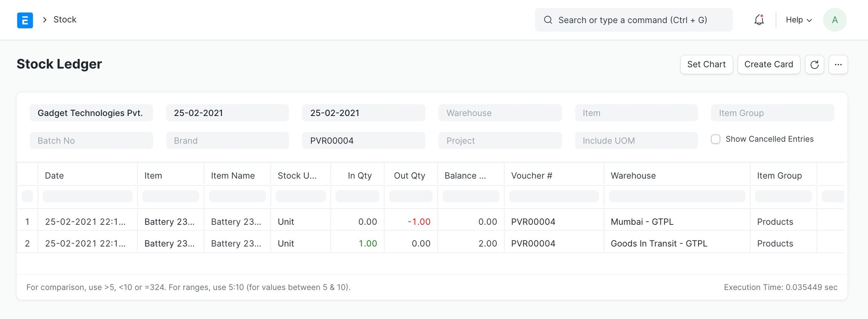The height and width of the screenshot is (319, 868).
Task: Click the Set Chart button
Action: 706,64
